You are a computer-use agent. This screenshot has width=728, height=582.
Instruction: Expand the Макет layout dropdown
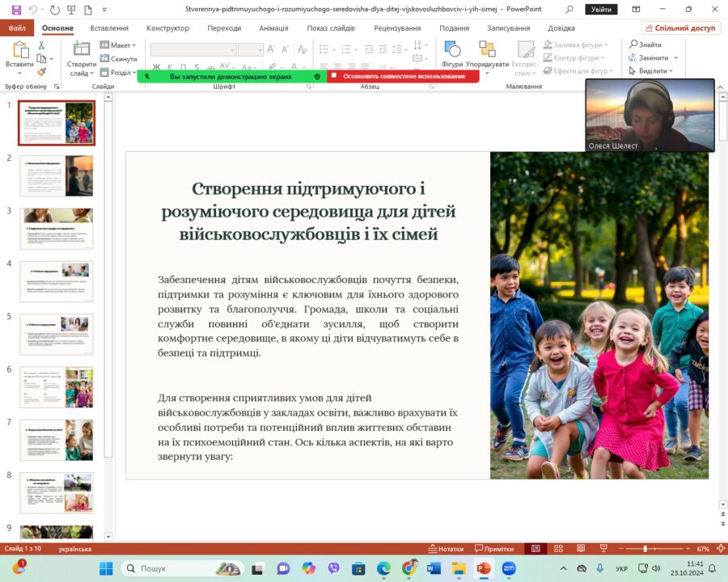[118, 45]
